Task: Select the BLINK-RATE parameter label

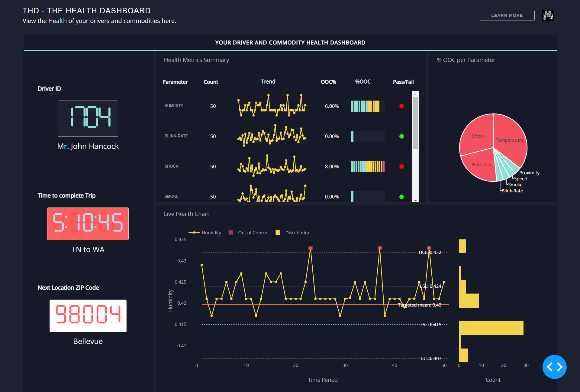Action: click(176, 136)
